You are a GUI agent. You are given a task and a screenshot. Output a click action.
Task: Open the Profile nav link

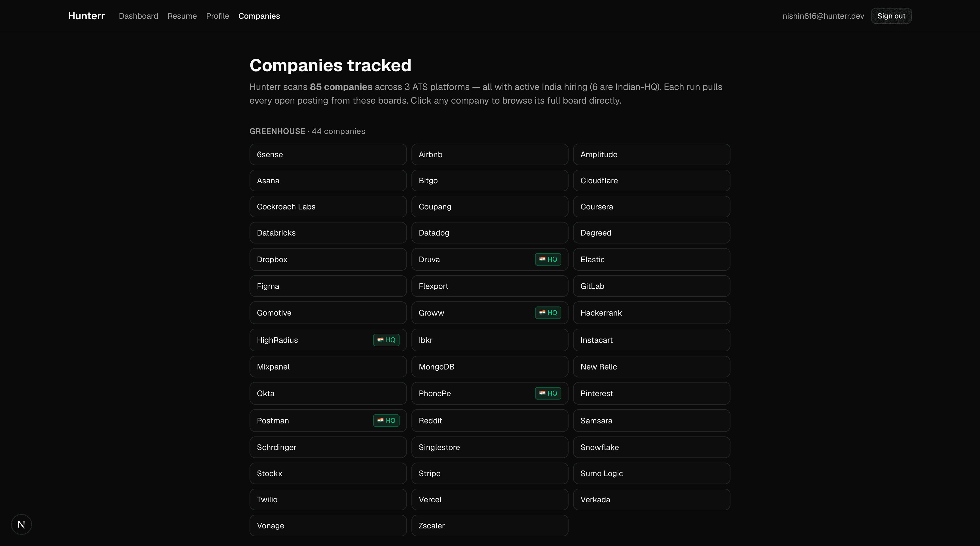(217, 16)
